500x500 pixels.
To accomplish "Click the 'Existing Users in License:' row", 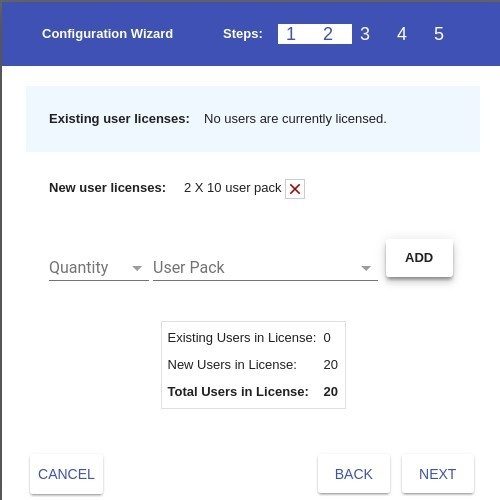I will click(249, 338).
